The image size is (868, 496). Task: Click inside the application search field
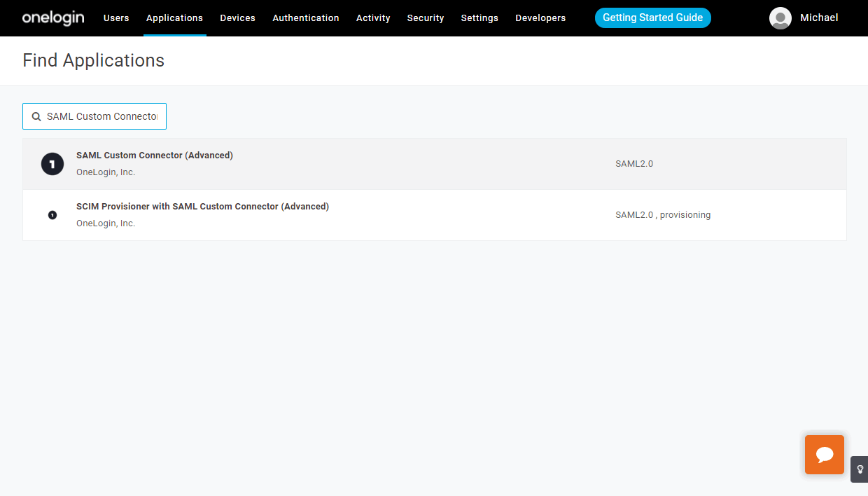point(101,116)
